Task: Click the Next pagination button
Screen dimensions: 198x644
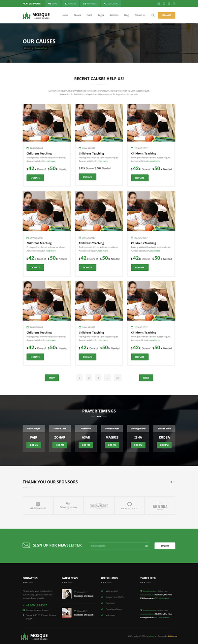Action: tap(146, 378)
